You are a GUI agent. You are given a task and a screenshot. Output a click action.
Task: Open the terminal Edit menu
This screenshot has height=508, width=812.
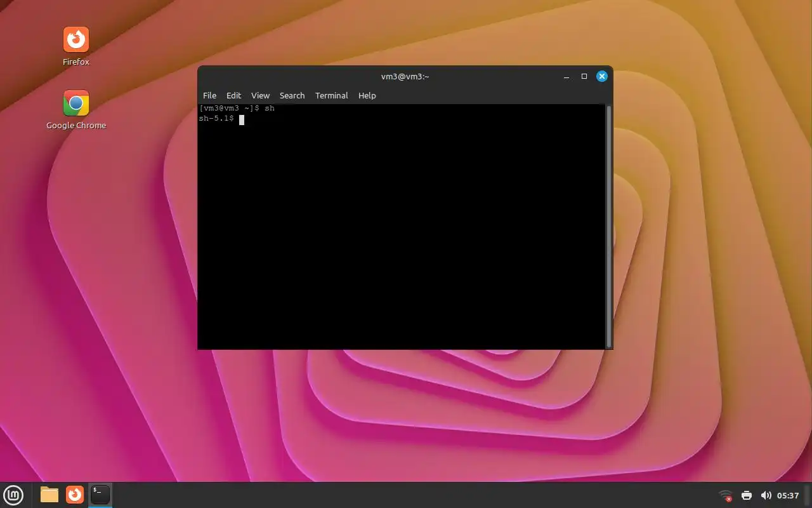233,95
